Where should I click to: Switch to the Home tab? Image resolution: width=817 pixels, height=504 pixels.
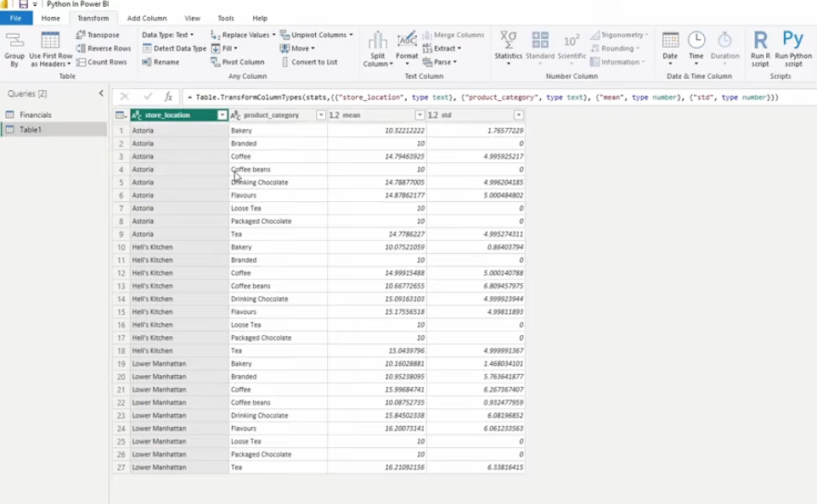[51, 18]
